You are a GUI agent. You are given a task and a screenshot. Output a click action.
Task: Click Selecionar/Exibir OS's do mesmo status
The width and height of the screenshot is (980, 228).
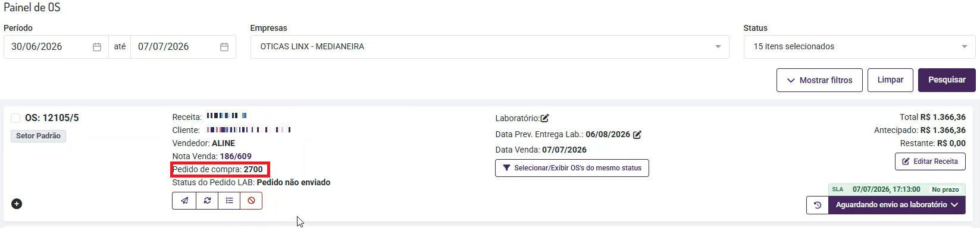pyautogui.click(x=572, y=168)
